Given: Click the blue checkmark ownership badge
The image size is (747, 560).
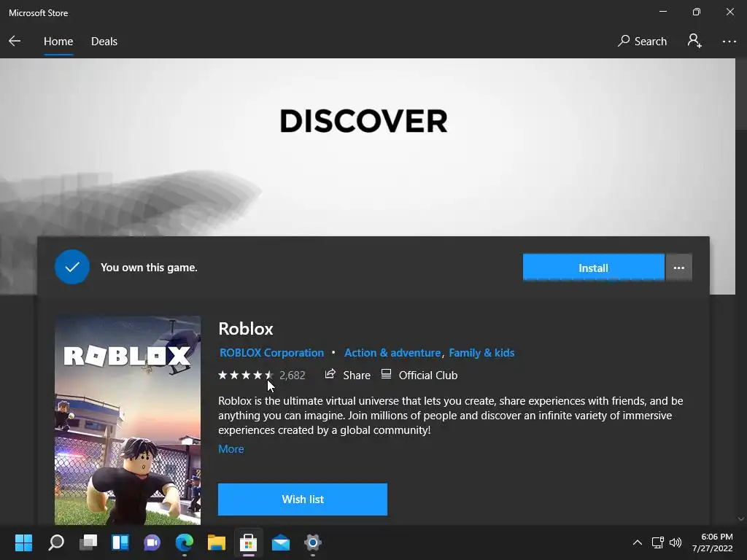Looking at the screenshot, I should [72, 267].
